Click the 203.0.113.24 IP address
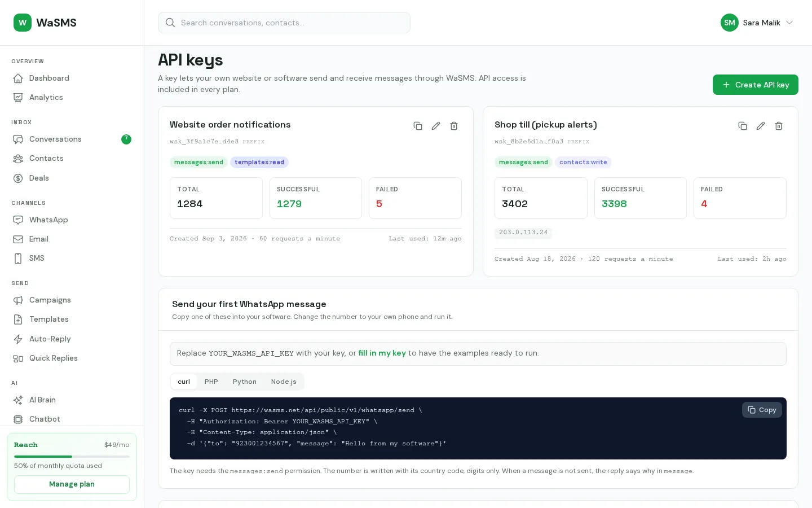The width and height of the screenshot is (812, 508). [523, 233]
